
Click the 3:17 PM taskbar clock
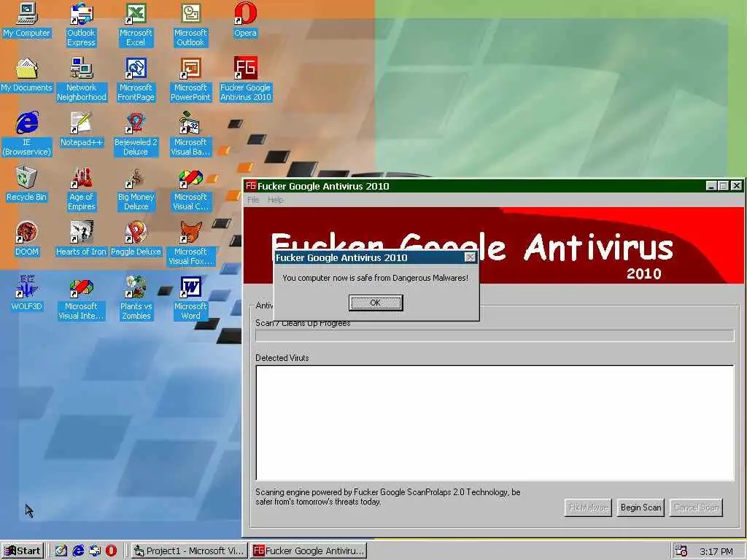coord(716,552)
